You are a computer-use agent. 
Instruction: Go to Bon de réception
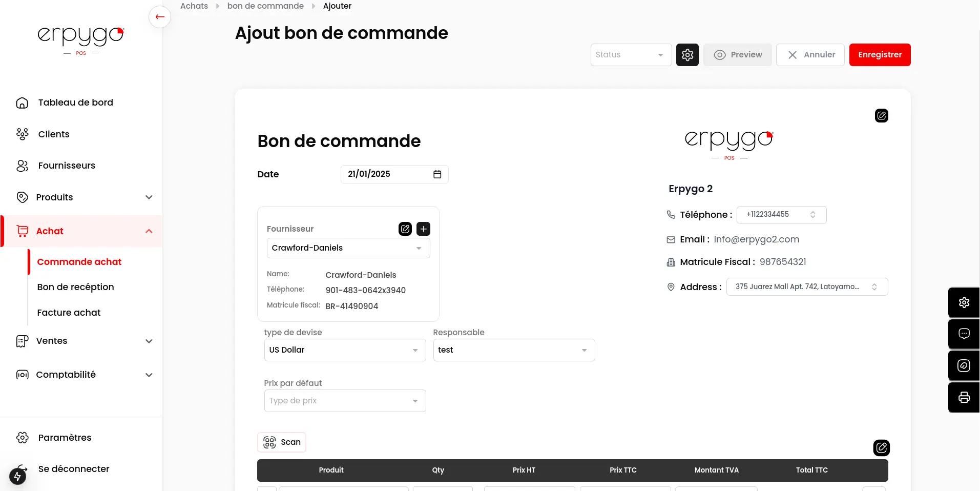click(x=75, y=287)
